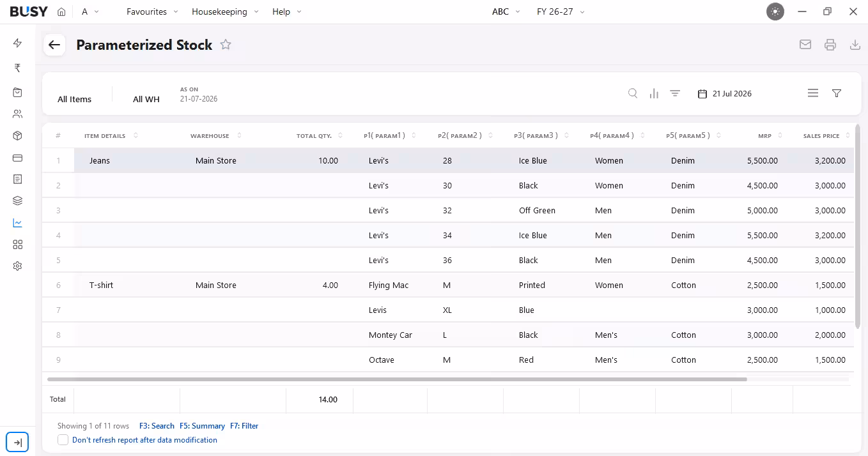Viewport: 868px width, 456px height.
Task: Open the stacked layers sidebar icon
Action: coord(17,201)
